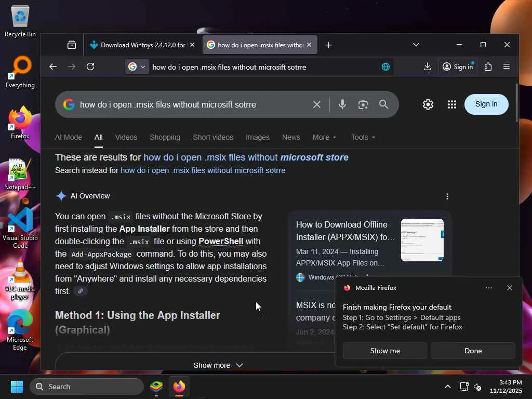
Task: Open Visual Studio Code desktop shortcut
Action: coord(20,228)
